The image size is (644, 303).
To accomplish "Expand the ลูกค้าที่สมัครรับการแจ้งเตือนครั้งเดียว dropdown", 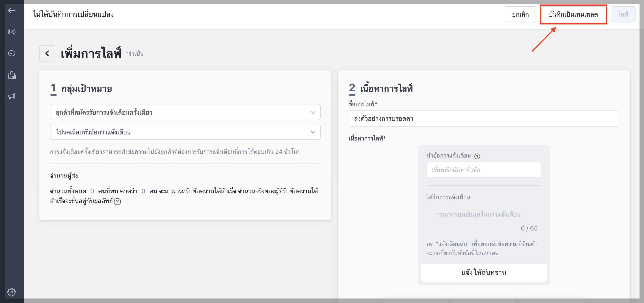I will point(185,112).
